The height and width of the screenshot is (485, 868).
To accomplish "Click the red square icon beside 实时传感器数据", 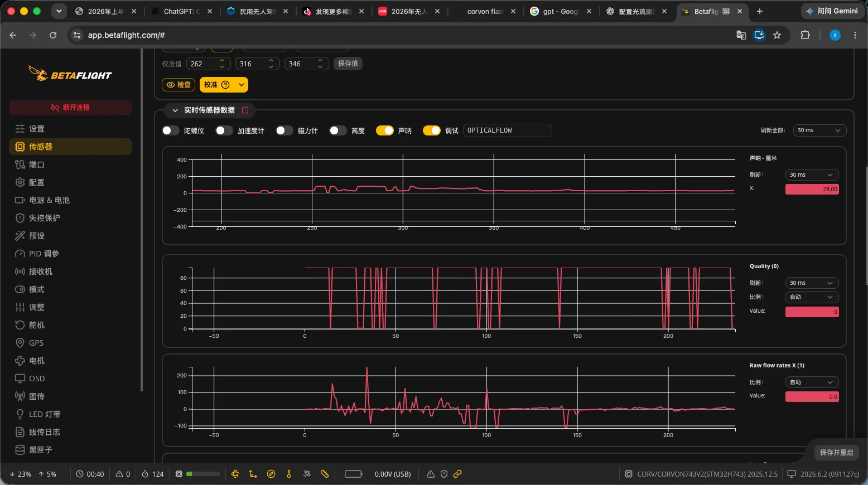I will pos(245,110).
